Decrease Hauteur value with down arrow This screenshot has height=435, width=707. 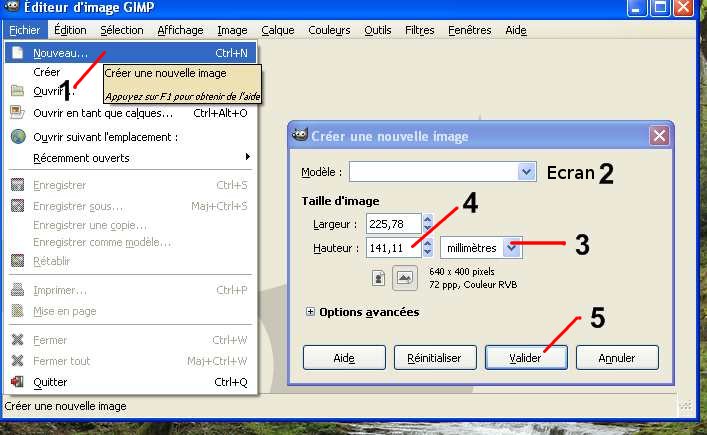click(x=427, y=252)
